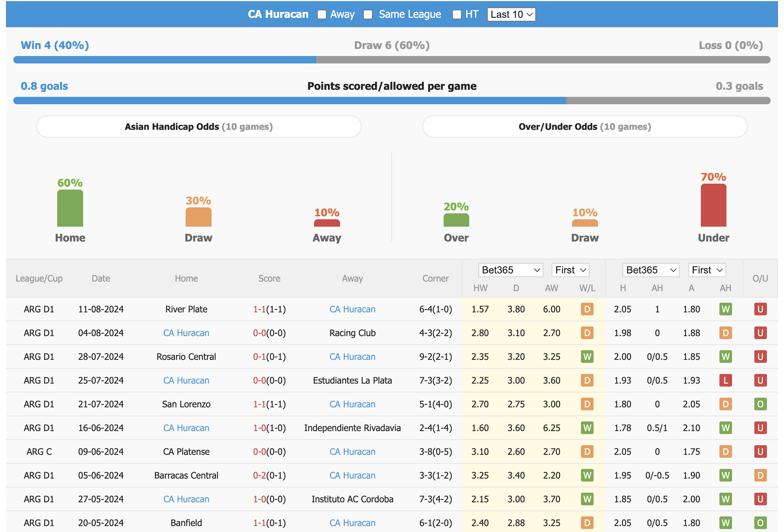Screen dimensions: 784x532
Task: Open CA Huracan link in Banfield row
Action: click(x=353, y=523)
